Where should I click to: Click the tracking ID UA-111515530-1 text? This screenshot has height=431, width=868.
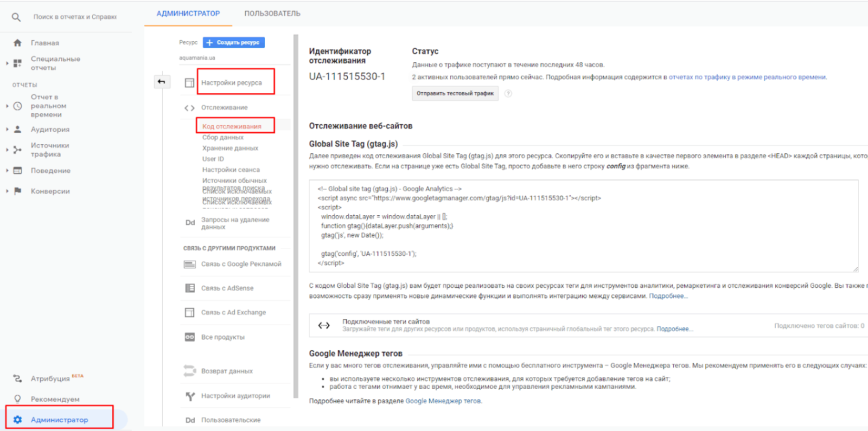coord(347,77)
